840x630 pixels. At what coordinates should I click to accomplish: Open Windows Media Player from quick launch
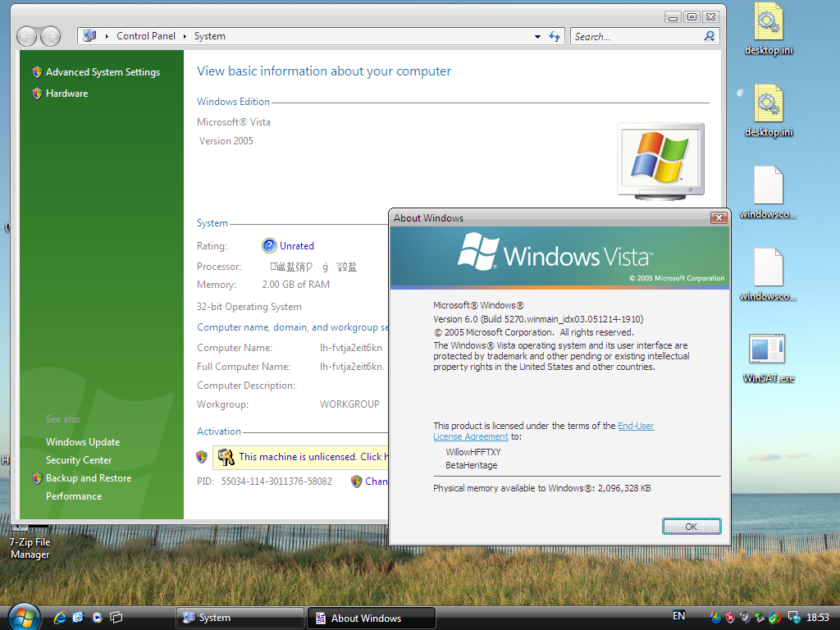97,618
